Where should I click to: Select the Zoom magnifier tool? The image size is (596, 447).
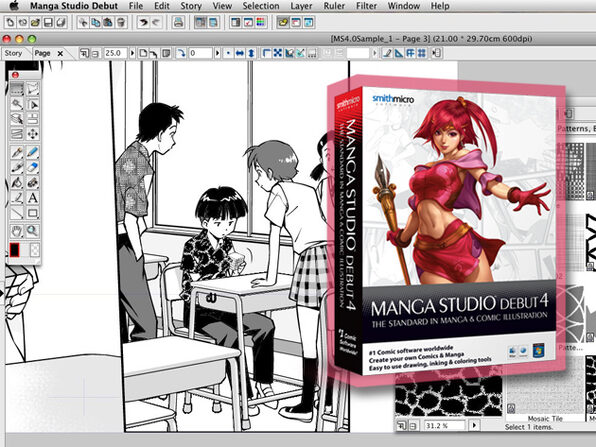click(x=33, y=231)
